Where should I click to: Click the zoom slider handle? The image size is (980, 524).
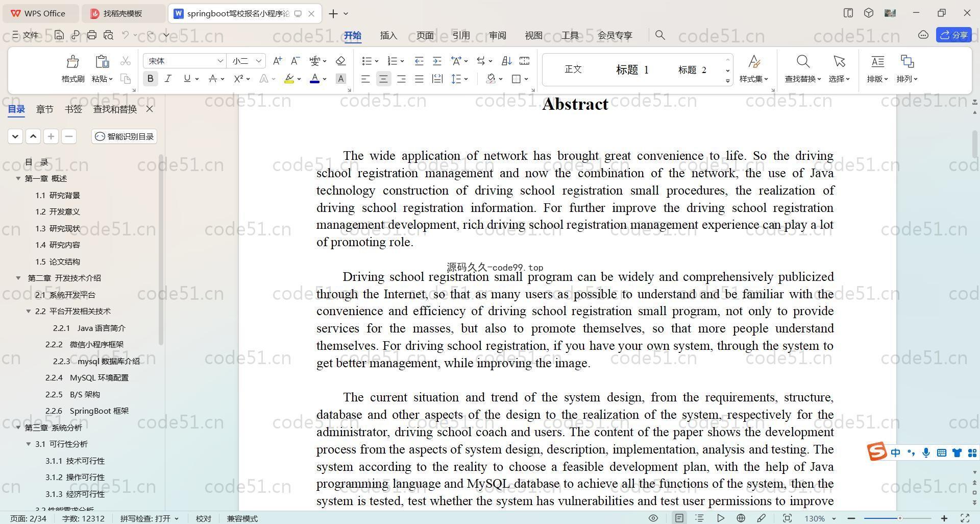coord(900,518)
